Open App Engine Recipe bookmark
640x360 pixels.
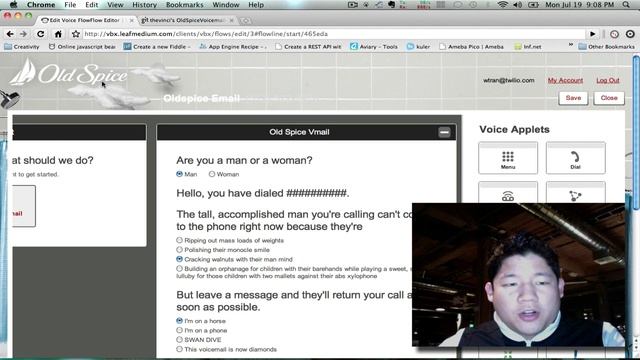(x=233, y=47)
